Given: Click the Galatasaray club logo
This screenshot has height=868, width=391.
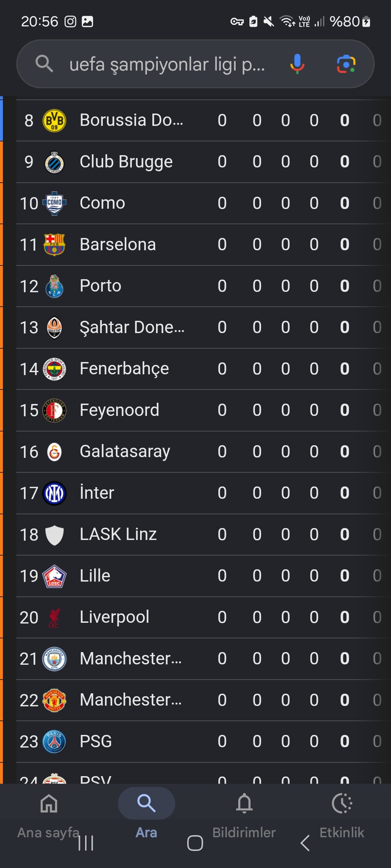Looking at the screenshot, I should click(54, 452).
